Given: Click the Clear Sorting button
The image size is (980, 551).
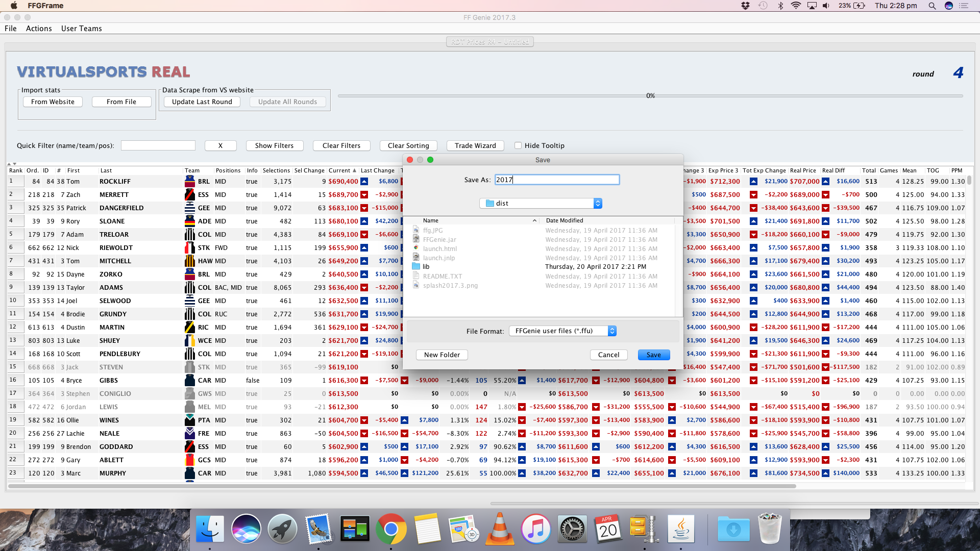Looking at the screenshot, I should pyautogui.click(x=408, y=145).
